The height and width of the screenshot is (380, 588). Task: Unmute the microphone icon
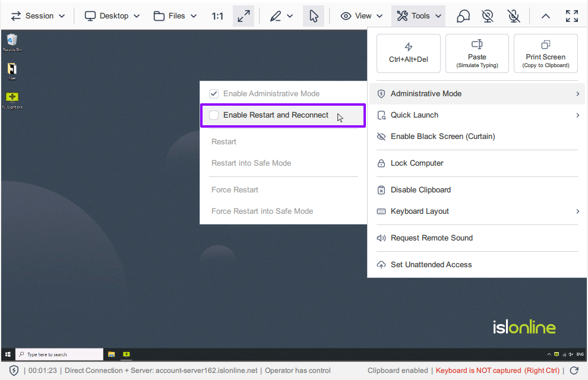point(513,16)
